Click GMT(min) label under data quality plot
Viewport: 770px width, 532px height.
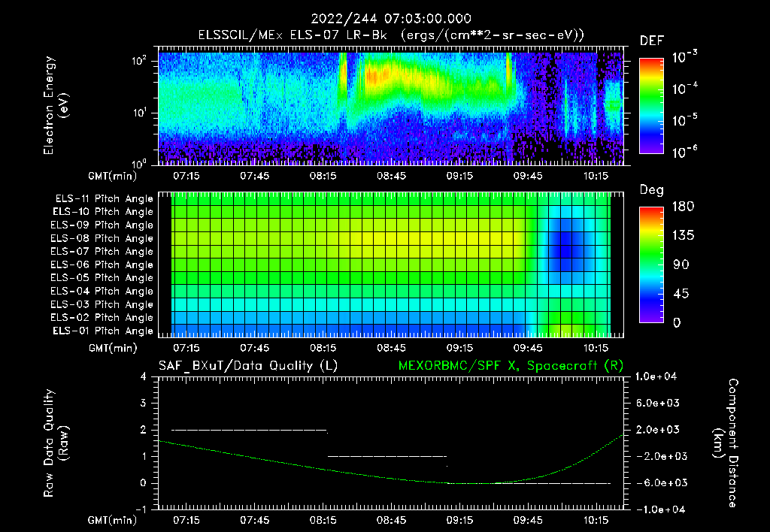coord(113,520)
